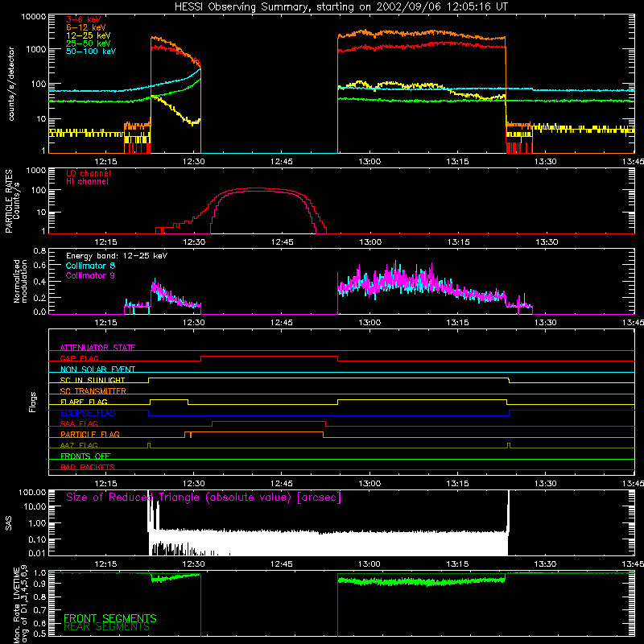Click the '12:30' time tick under count-rate panel
The image size is (644, 644).
pos(194,162)
